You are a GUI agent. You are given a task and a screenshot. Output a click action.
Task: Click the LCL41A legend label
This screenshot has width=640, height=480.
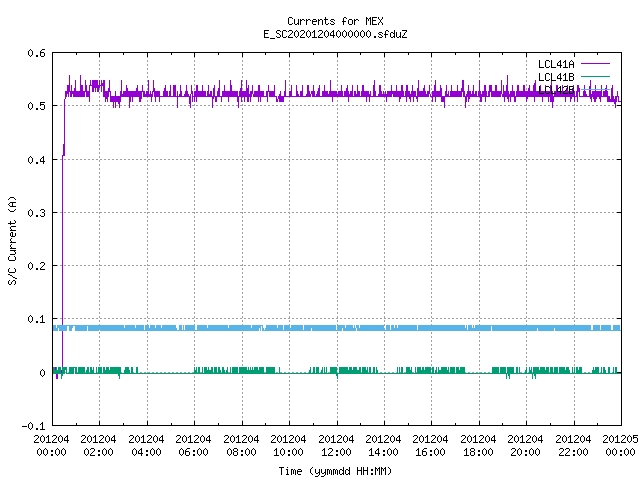556,64
